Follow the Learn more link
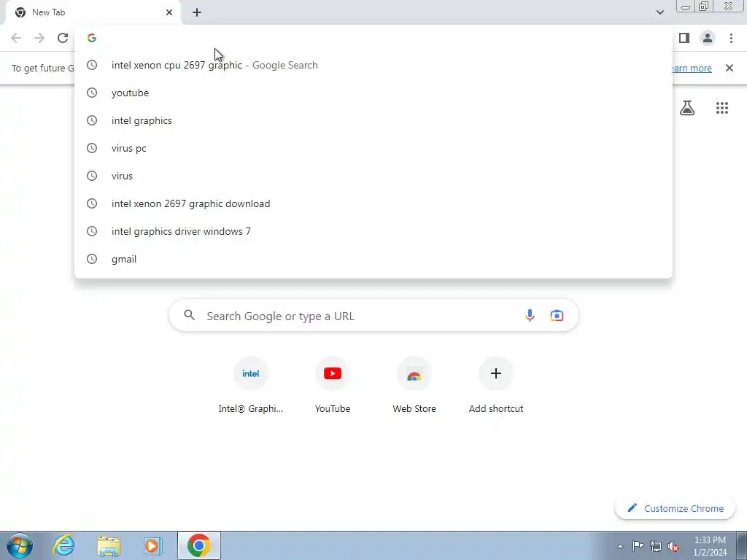 692,68
